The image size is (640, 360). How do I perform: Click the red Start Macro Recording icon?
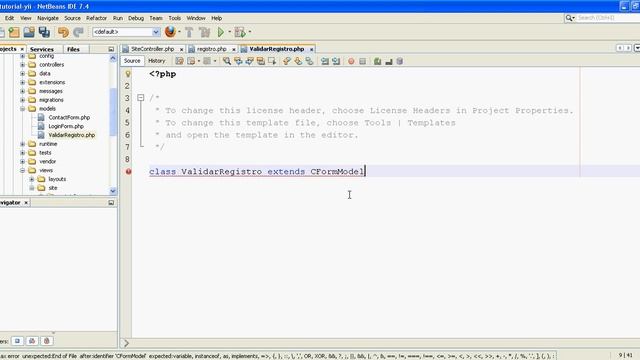click(x=351, y=61)
